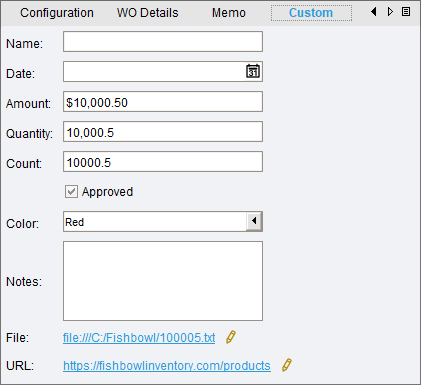The image size is (421, 385).
Task: Open the file:///C:/Fishbowl/100005.txt link
Action: pos(139,338)
